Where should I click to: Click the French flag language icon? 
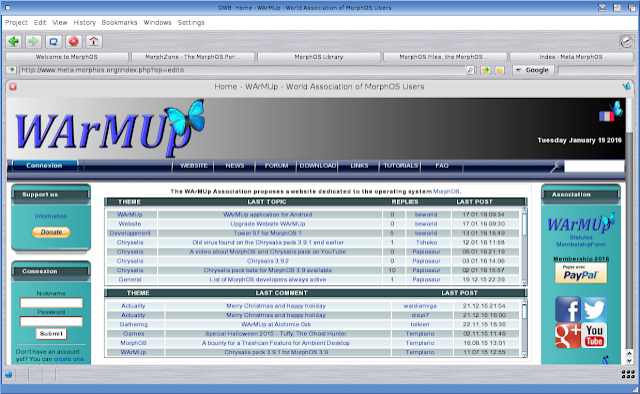(x=607, y=116)
